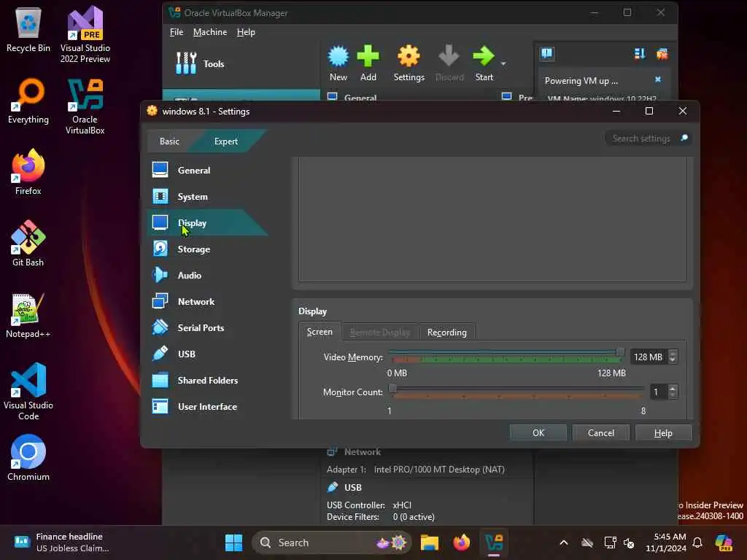This screenshot has width=747, height=560.
Task: Switch to Basic settings mode tab
Action: point(169,141)
